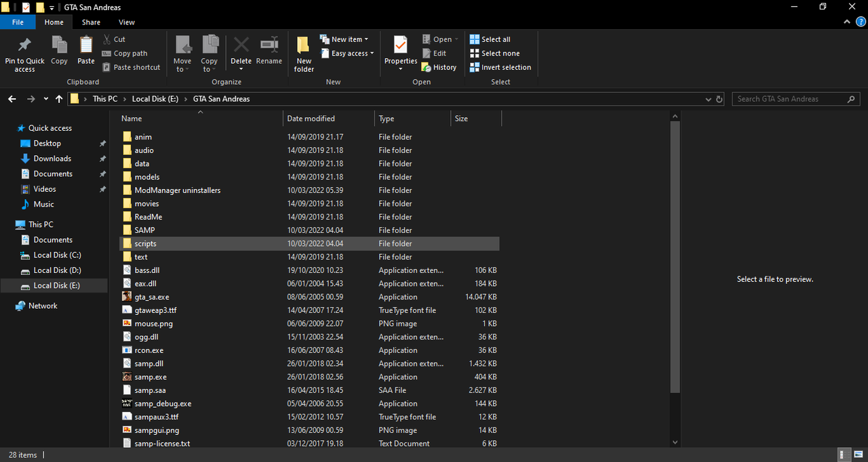
Task: Click the Rename ribbon icon
Action: coord(269,45)
